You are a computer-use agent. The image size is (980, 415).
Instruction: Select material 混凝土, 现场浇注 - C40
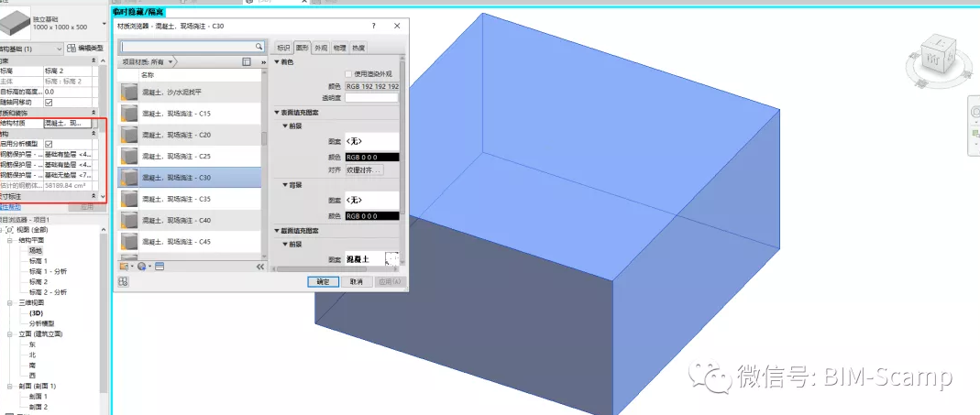point(190,220)
